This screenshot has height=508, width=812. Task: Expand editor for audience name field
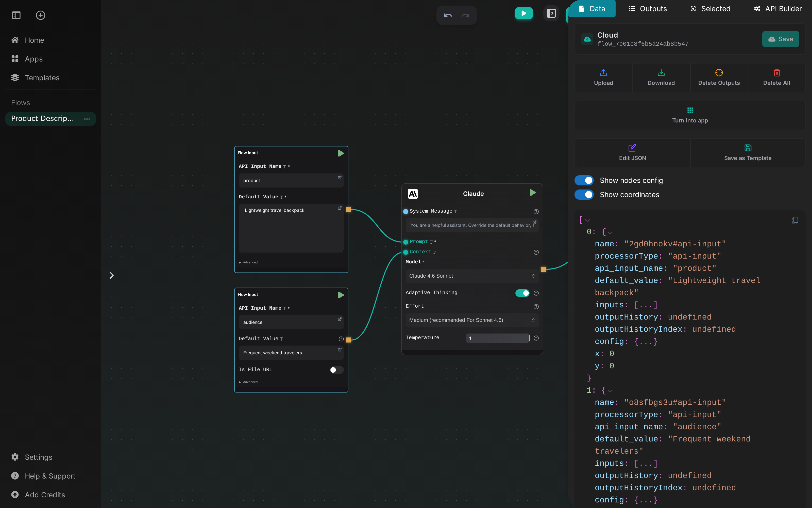(x=340, y=319)
